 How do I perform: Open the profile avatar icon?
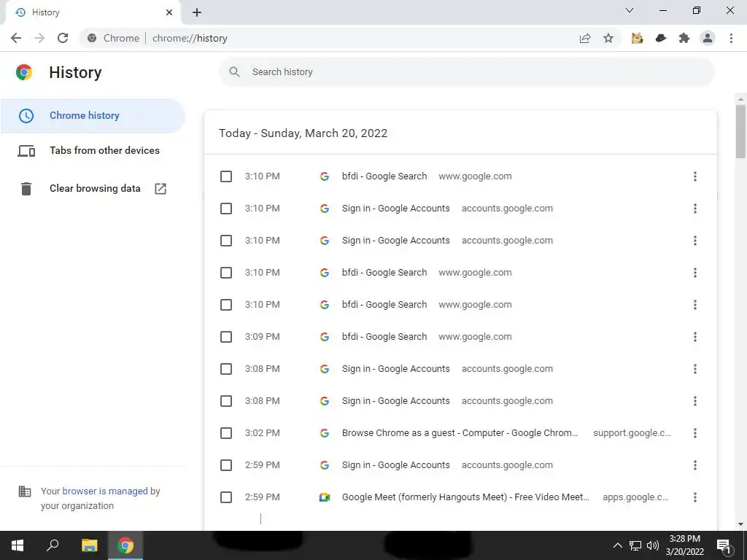[708, 38]
